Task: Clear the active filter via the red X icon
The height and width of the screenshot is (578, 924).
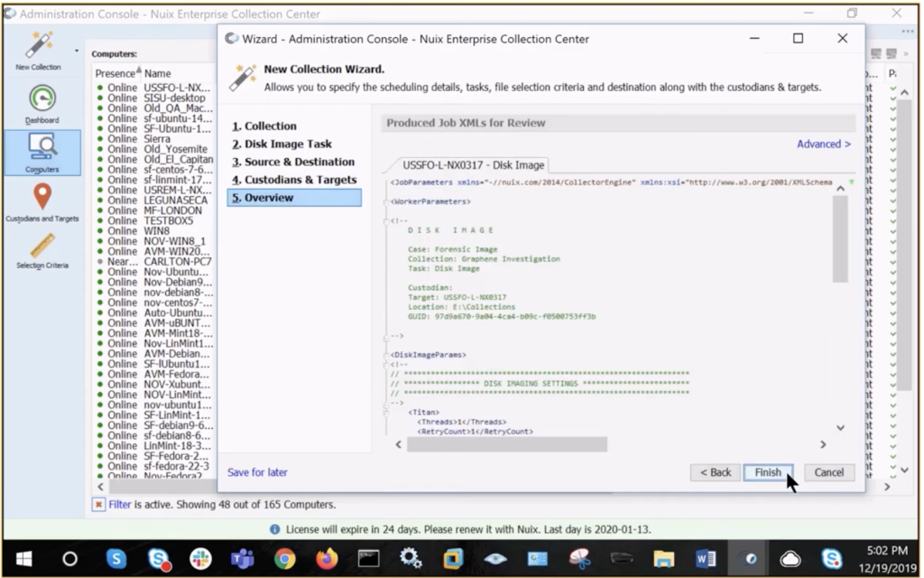Action: pos(98,504)
